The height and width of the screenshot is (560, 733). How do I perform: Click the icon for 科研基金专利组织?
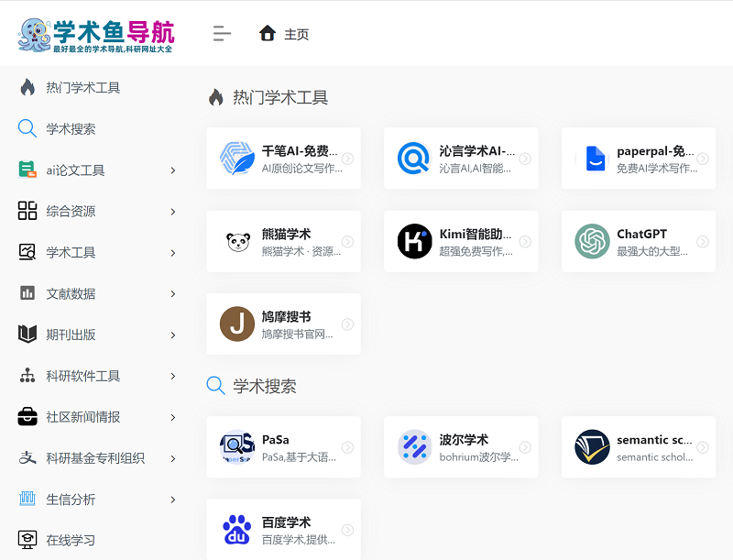(x=27, y=457)
